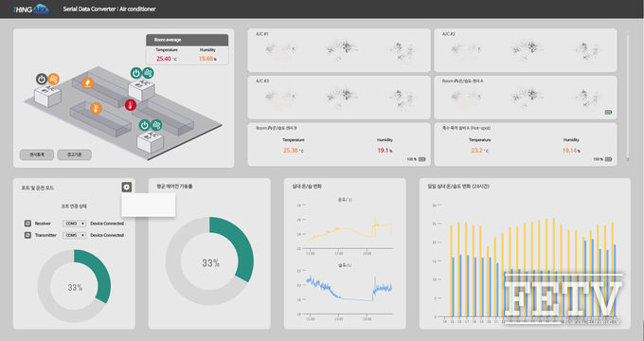This screenshot has width=644, height=341.
Task: Click orange fan mode icon on left A/C unit
Action: click(x=53, y=79)
